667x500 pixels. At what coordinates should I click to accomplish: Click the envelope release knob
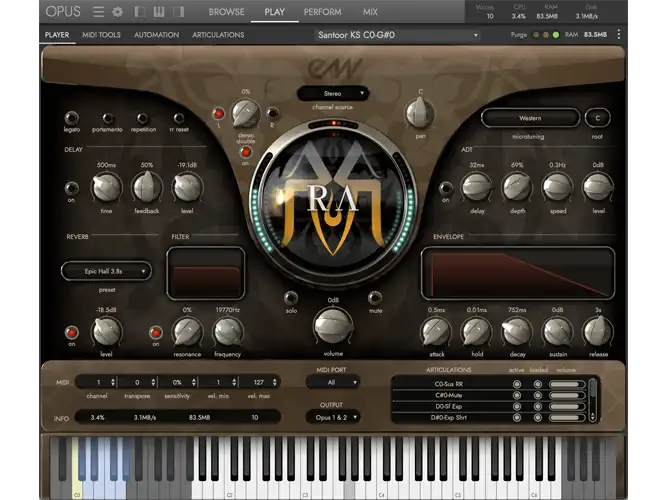(598, 332)
